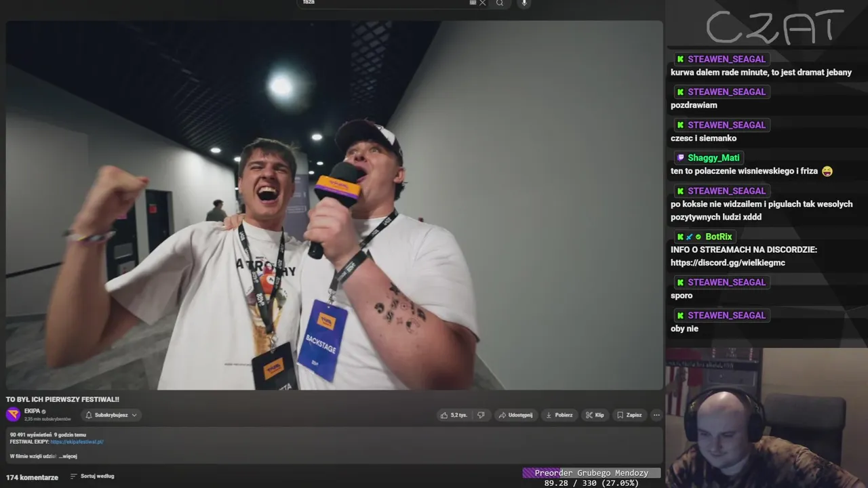Click chat message 'czesc i siemanko'
The image size is (868, 488).
pos(703,138)
